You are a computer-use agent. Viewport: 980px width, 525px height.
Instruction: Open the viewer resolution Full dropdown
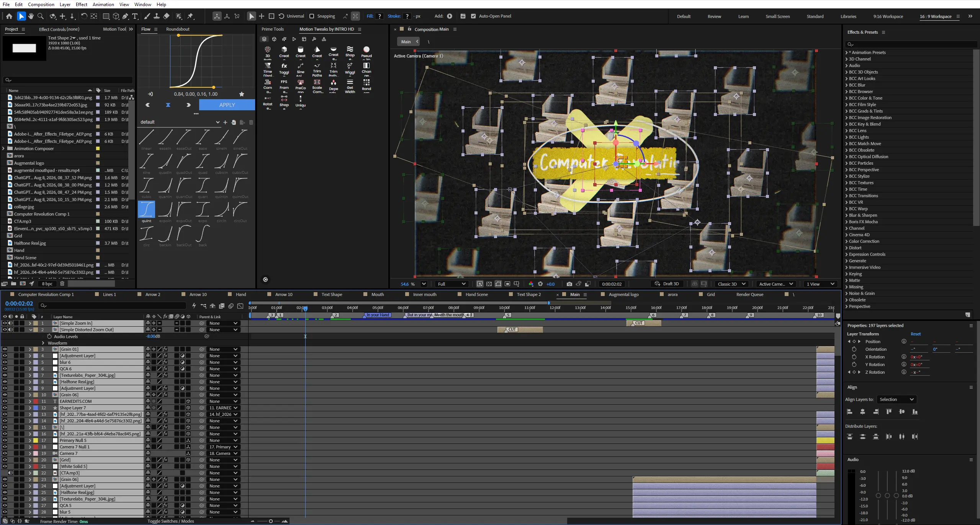pyautogui.click(x=452, y=284)
